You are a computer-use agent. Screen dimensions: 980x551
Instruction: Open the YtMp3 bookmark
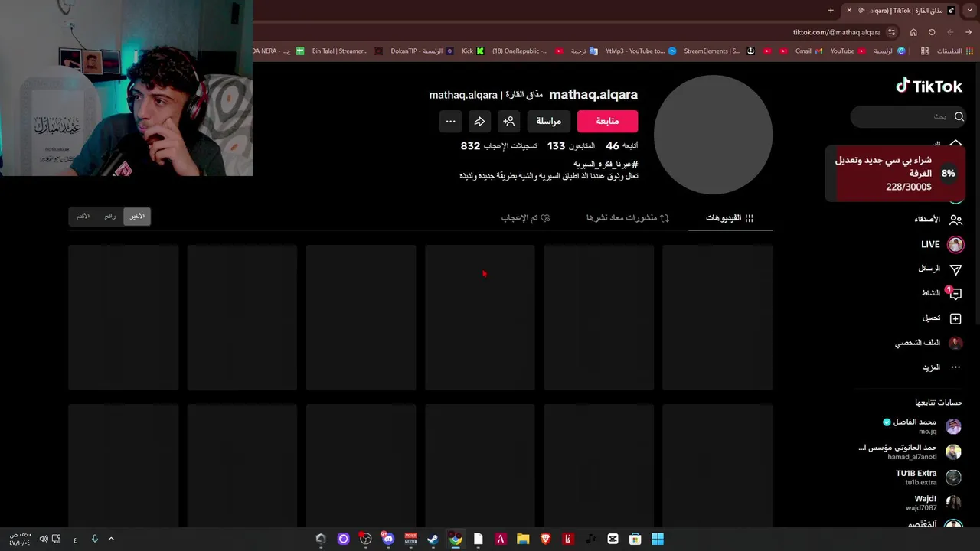(x=640, y=51)
